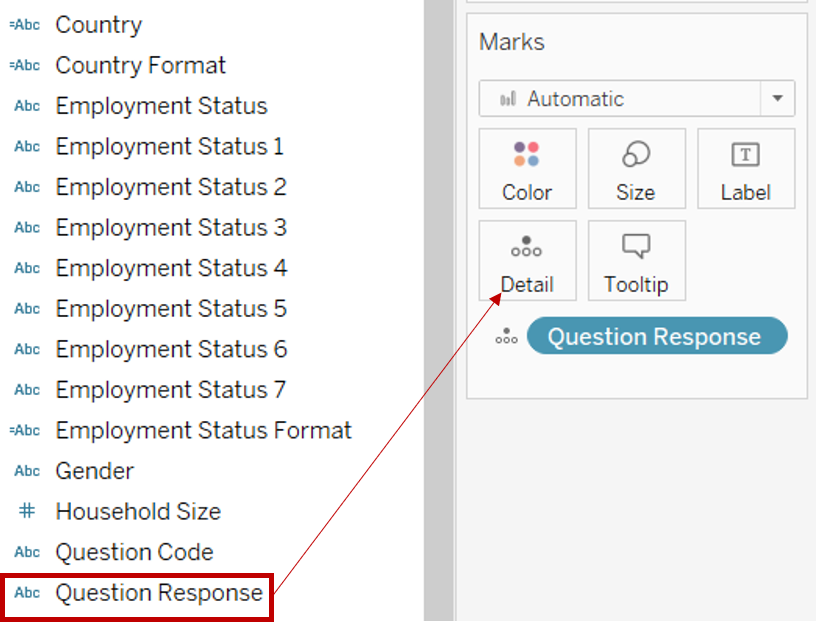This screenshot has width=816, height=622.
Task: Open the Size marks card
Action: click(x=636, y=168)
